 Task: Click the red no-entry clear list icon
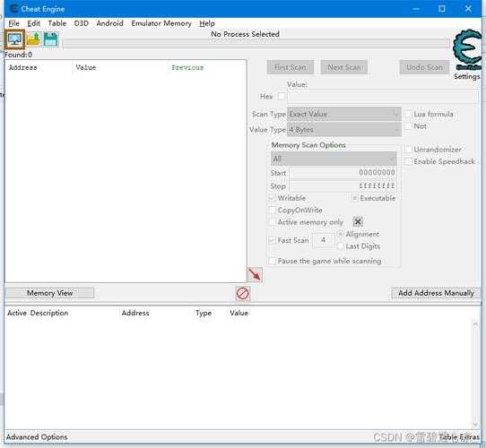pyautogui.click(x=243, y=293)
